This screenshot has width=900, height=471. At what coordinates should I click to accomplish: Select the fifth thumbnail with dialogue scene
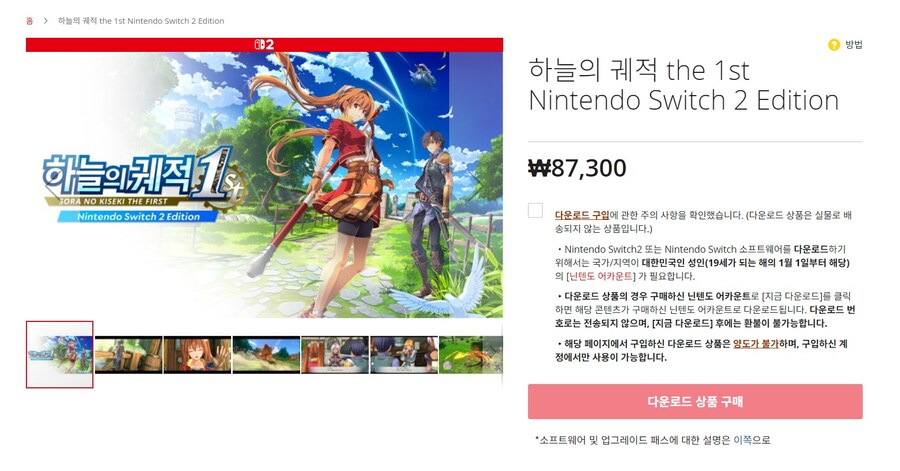[335, 355]
